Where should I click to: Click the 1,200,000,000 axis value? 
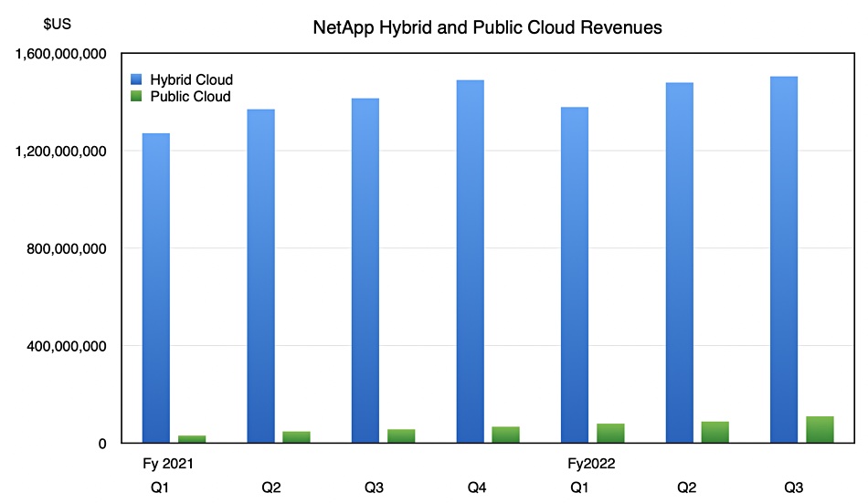click(x=61, y=151)
